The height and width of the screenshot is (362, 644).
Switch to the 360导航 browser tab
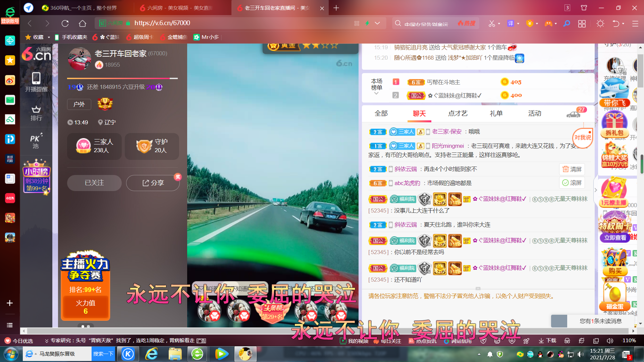point(84,8)
